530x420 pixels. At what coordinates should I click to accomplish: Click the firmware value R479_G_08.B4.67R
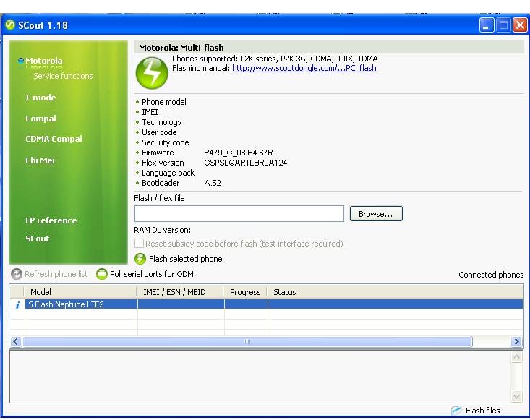coord(239,153)
